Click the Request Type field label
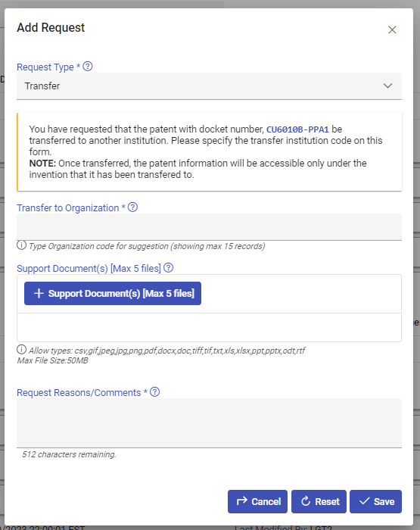Screen dimensions: 420x530 45,67
